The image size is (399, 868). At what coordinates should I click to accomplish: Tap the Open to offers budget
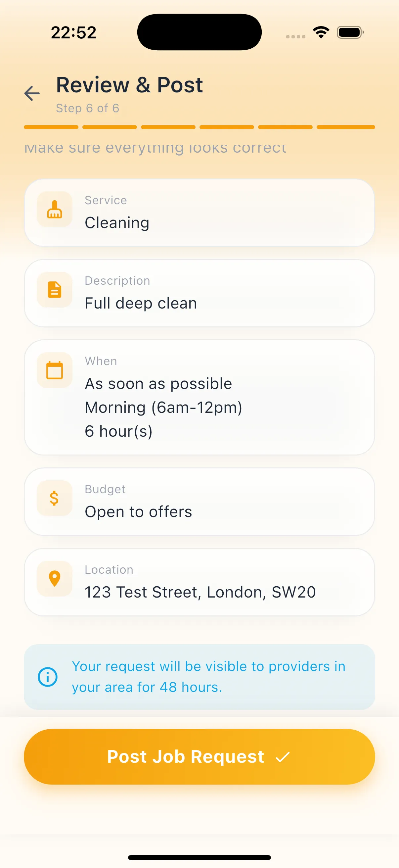(x=138, y=512)
